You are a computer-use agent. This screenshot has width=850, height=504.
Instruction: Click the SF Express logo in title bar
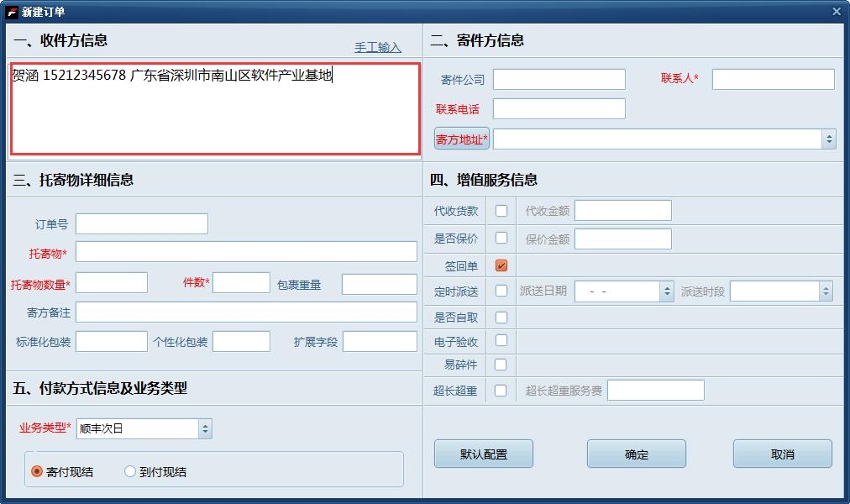click(x=12, y=11)
